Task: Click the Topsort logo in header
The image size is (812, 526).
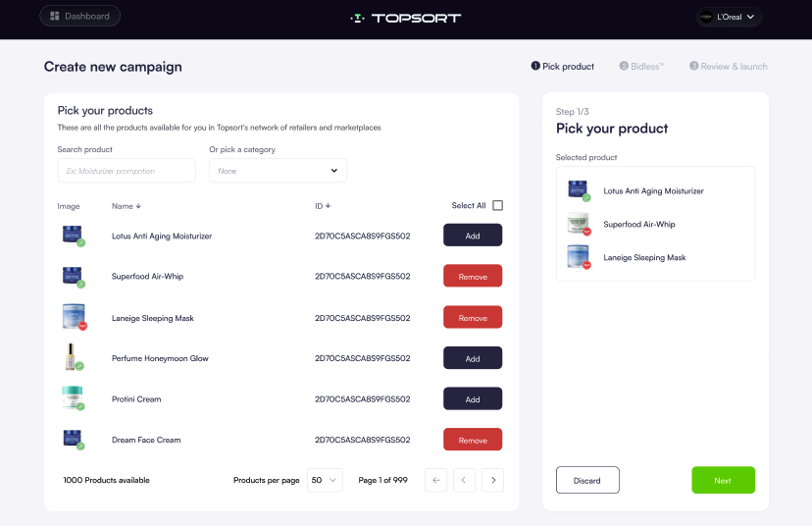Action: 405,18
